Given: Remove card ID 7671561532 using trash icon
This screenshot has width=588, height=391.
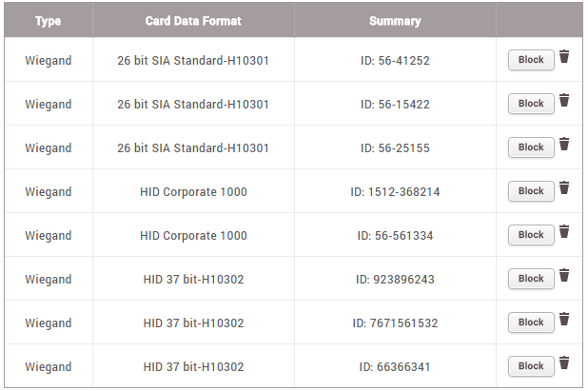Looking at the screenshot, I should click(564, 320).
